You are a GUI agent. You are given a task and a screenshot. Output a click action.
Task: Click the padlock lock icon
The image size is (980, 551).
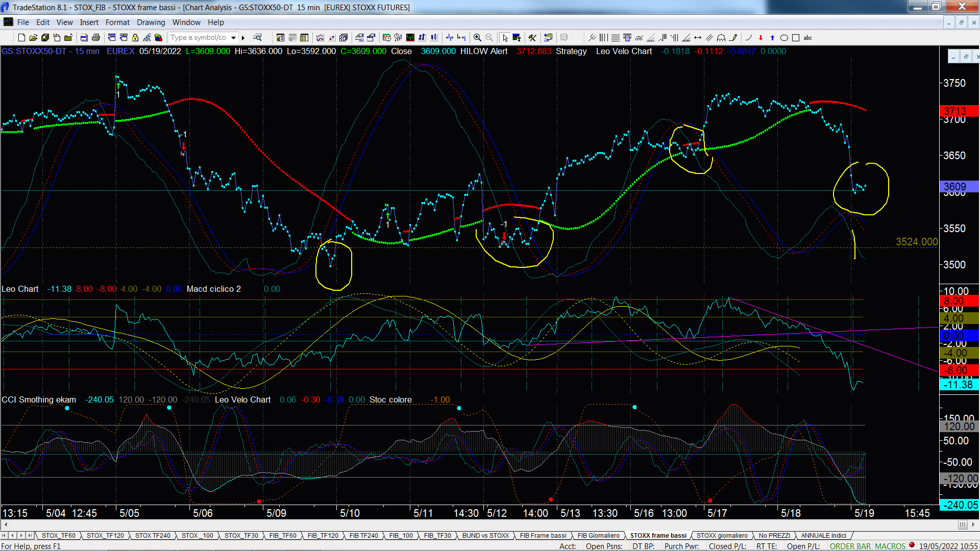pos(135,38)
